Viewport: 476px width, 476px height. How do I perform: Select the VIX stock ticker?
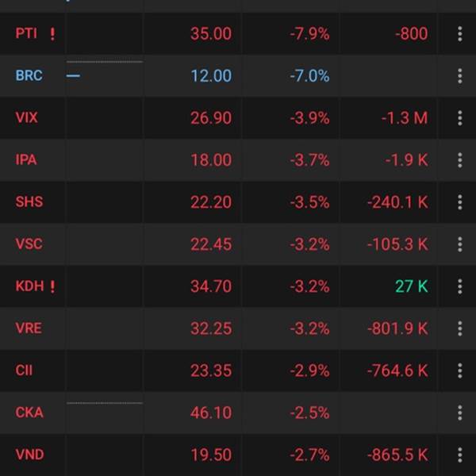click(26, 117)
